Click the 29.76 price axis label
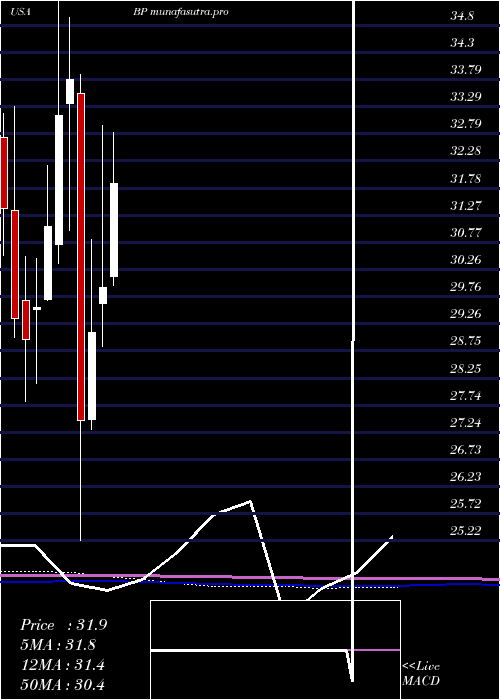The image size is (500, 700). (x=466, y=287)
